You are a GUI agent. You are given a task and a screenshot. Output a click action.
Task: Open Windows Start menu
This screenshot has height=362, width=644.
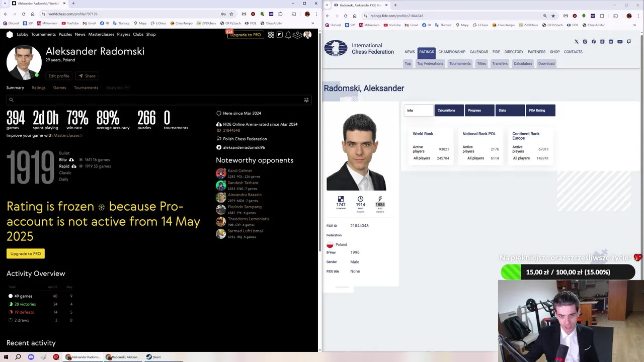click(x=6, y=357)
